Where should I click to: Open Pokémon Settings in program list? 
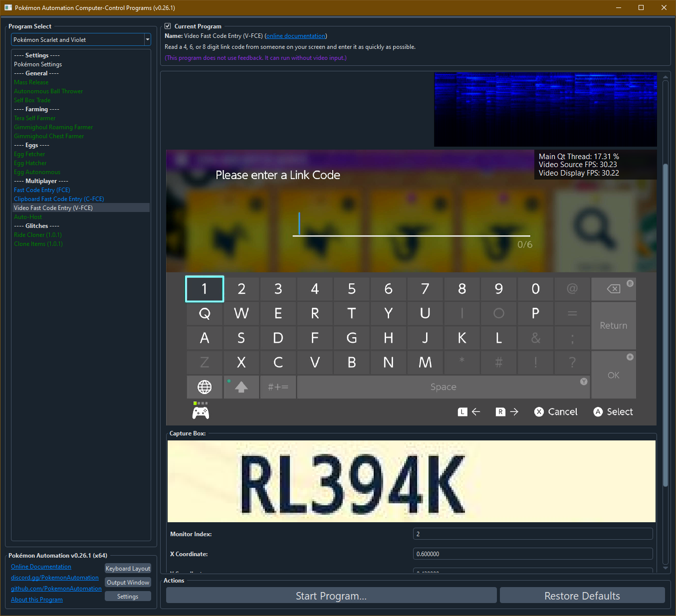point(38,64)
